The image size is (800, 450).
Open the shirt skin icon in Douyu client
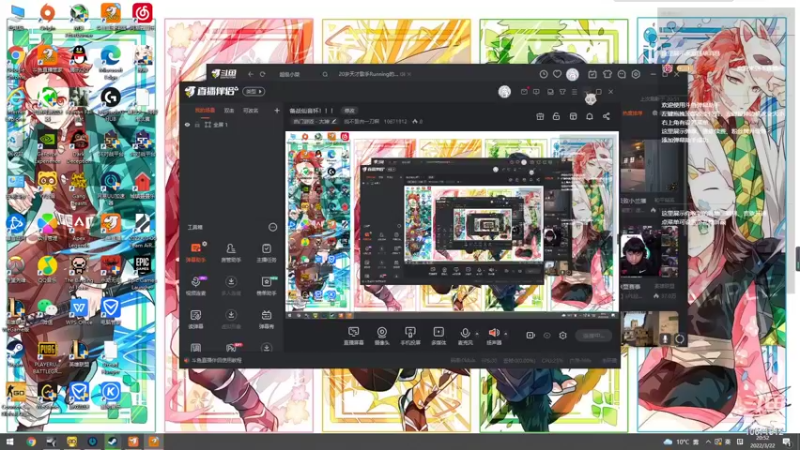[607, 74]
